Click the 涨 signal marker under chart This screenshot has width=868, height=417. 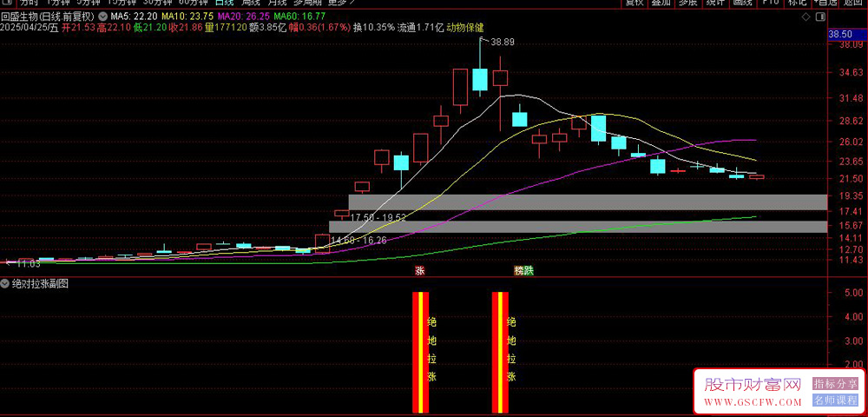point(420,271)
